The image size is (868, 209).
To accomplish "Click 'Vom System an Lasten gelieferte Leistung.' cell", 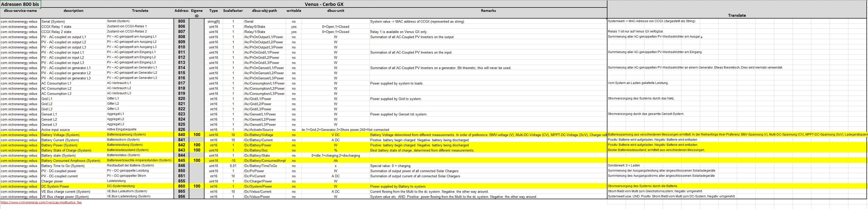I will (x=638, y=83).
